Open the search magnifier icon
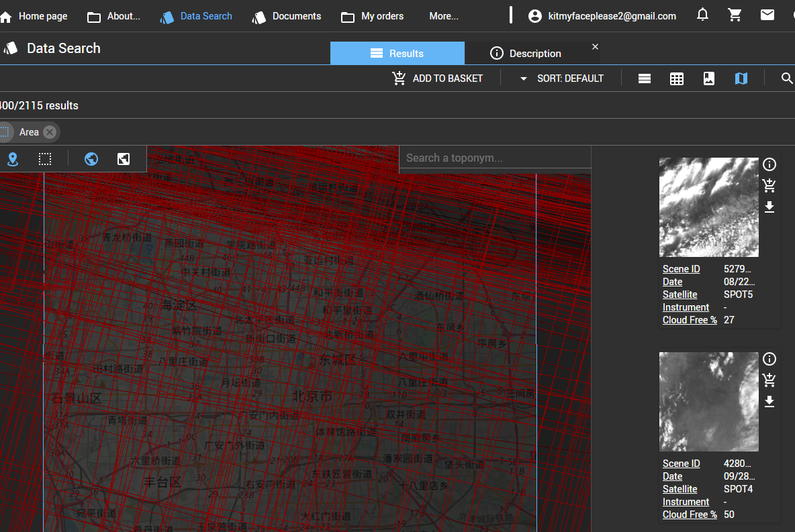Image resolution: width=795 pixels, height=532 pixels. (787, 78)
